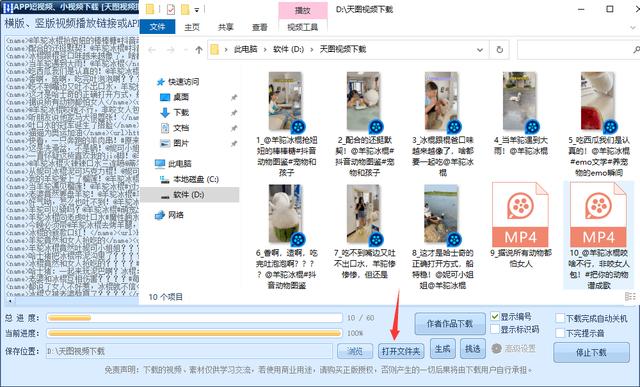Click the 作者作品下载 button
The image size is (640, 387).
pyautogui.click(x=450, y=324)
